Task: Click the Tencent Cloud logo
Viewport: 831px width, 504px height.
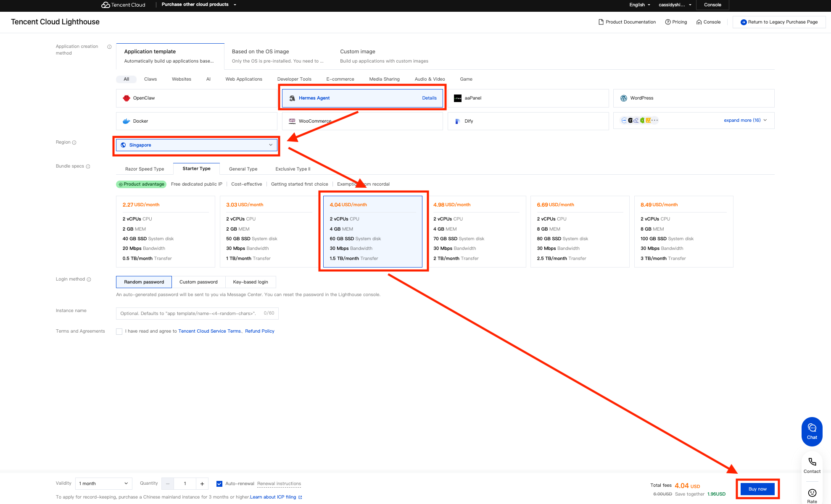Action: point(123,5)
